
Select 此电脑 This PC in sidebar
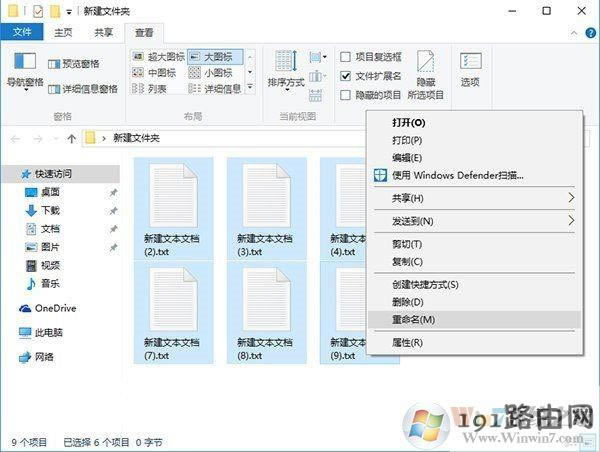pyautogui.click(x=48, y=332)
